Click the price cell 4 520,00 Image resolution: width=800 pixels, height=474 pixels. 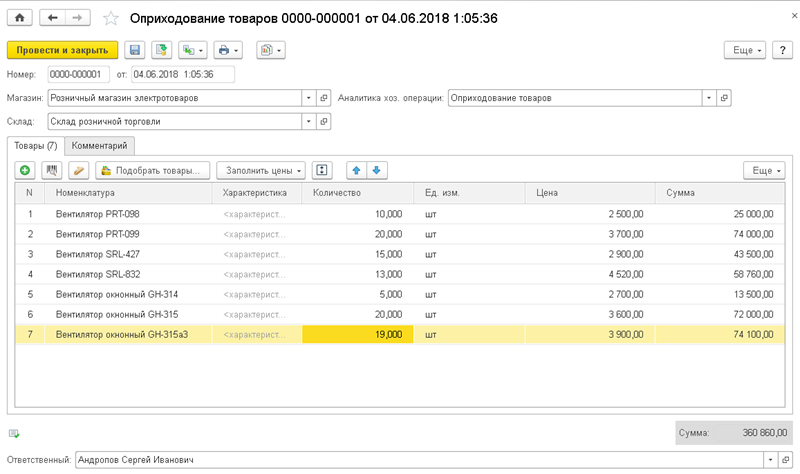(590, 275)
